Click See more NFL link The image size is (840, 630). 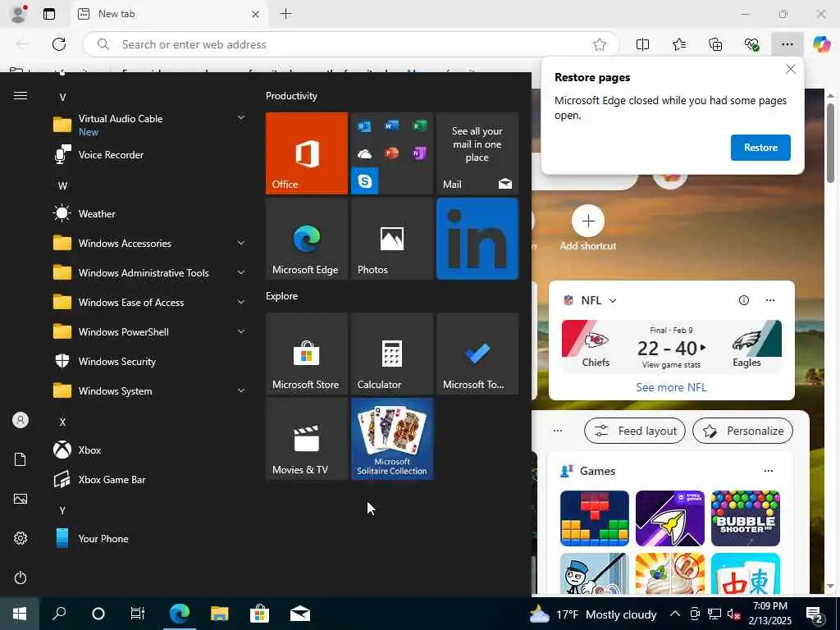coord(671,387)
